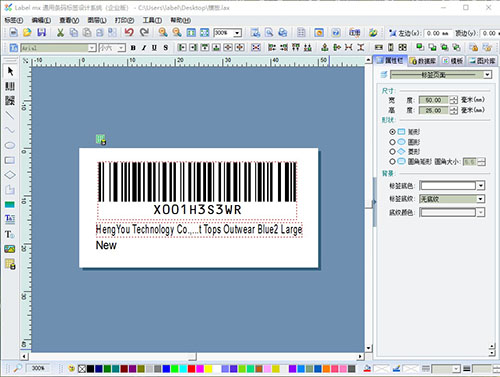
Task: Select the ellipse shape radio button
Action: pos(392,142)
